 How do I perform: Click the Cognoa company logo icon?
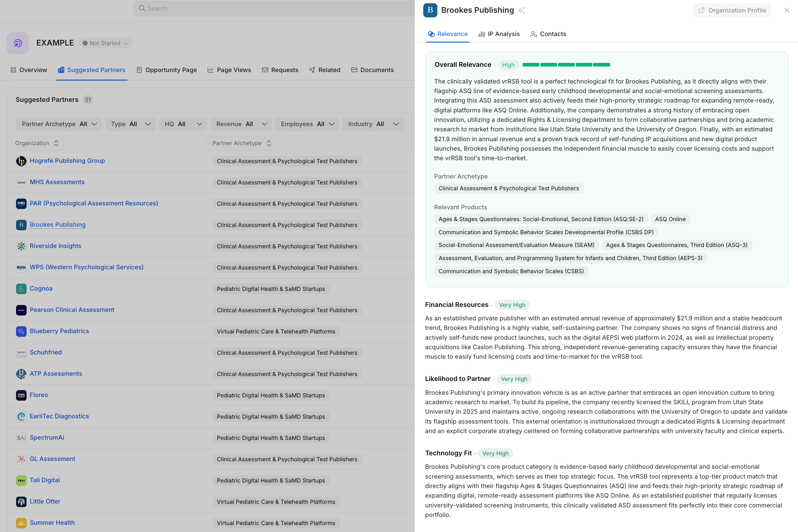point(21,289)
